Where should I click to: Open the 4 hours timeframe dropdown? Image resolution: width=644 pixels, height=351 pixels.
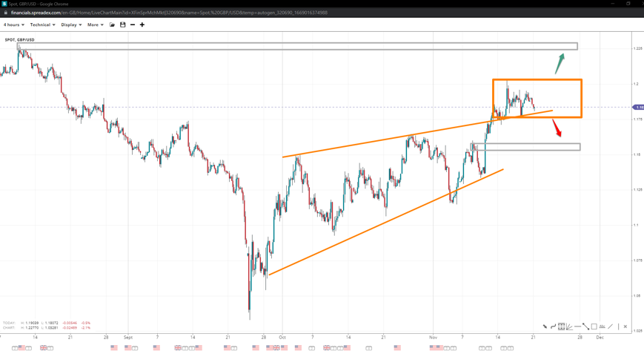click(x=13, y=24)
